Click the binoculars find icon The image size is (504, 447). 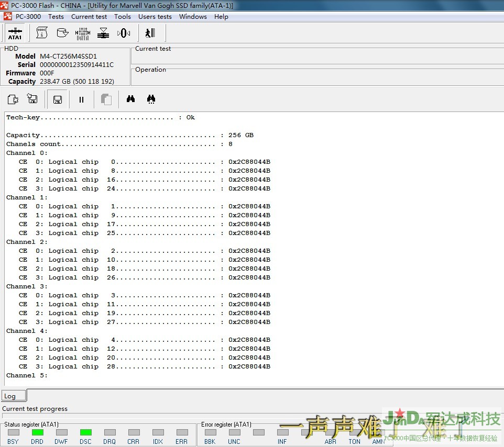[x=130, y=99]
